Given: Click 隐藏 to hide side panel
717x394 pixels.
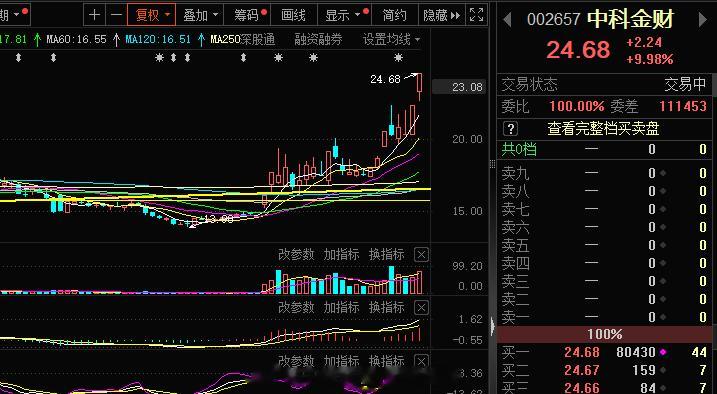Looking at the screenshot, I should click(x=441, y=15).
